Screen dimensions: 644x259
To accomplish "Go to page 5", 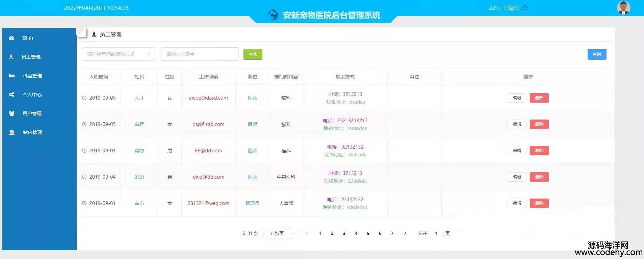I will point(368,233).
